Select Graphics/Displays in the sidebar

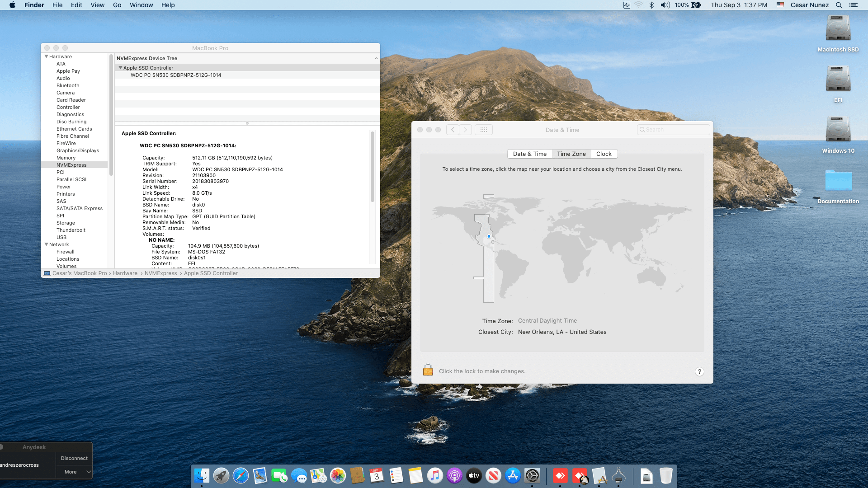point(78,150)
